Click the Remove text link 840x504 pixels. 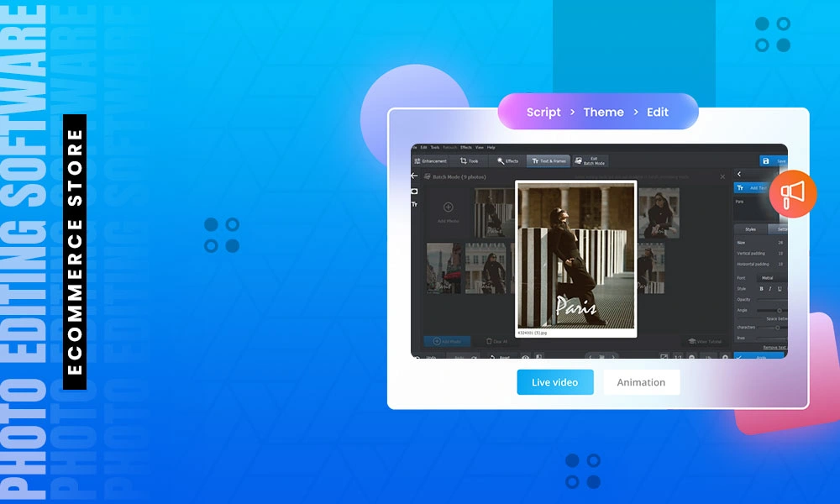click(x=774, y=347)
